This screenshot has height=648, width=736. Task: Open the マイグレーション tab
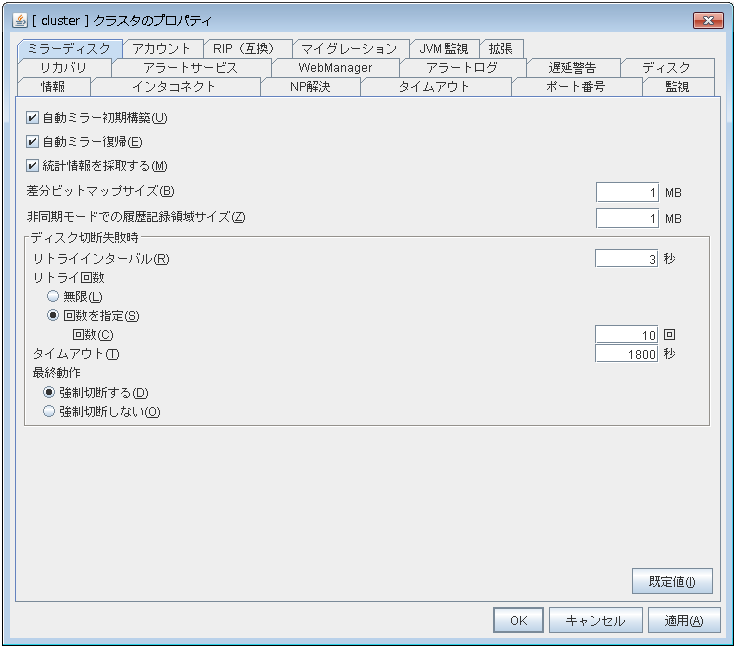(350, 49)
